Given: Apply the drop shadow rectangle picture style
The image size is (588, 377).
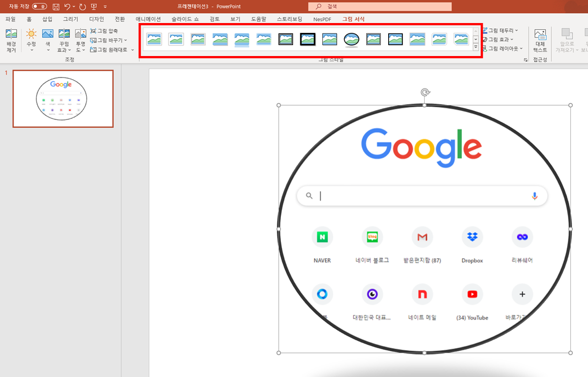Looking at the screenshot, I should (220, 39).
